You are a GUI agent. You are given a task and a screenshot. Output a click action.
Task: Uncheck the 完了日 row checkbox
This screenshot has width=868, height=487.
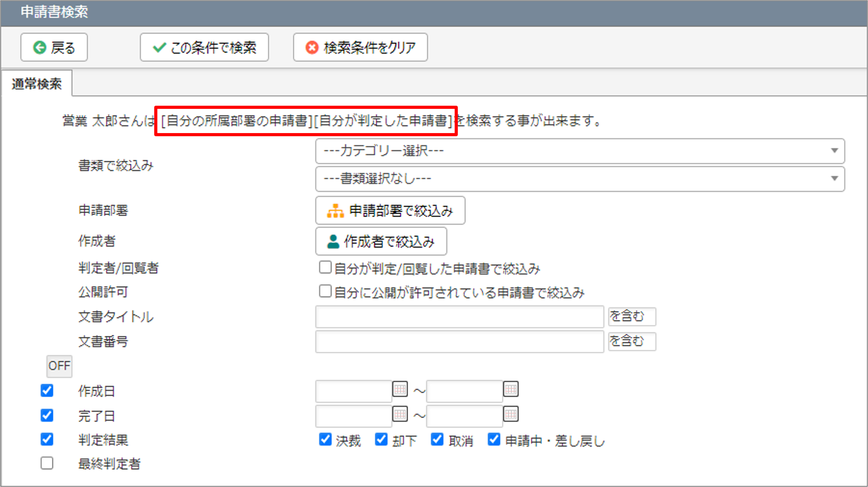47,415
